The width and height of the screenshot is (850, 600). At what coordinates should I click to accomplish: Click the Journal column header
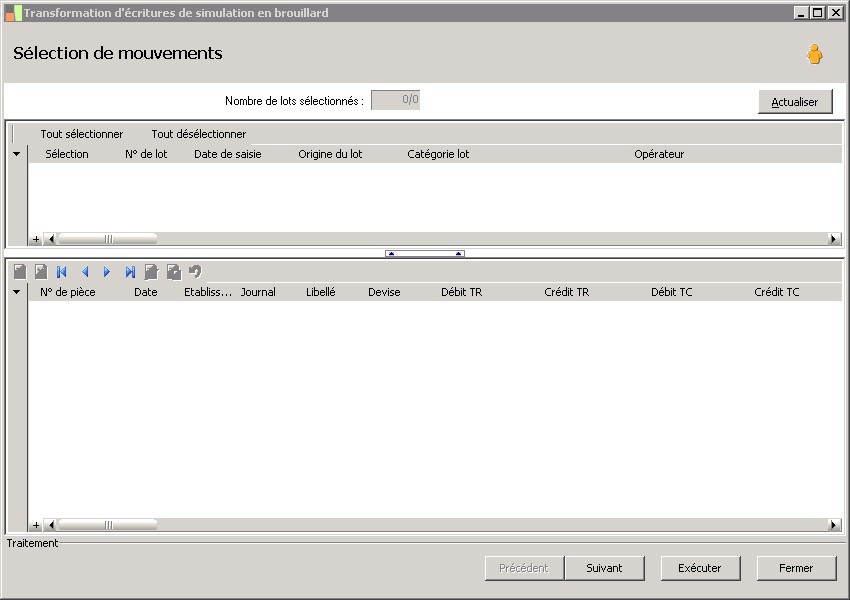(258, 292)
